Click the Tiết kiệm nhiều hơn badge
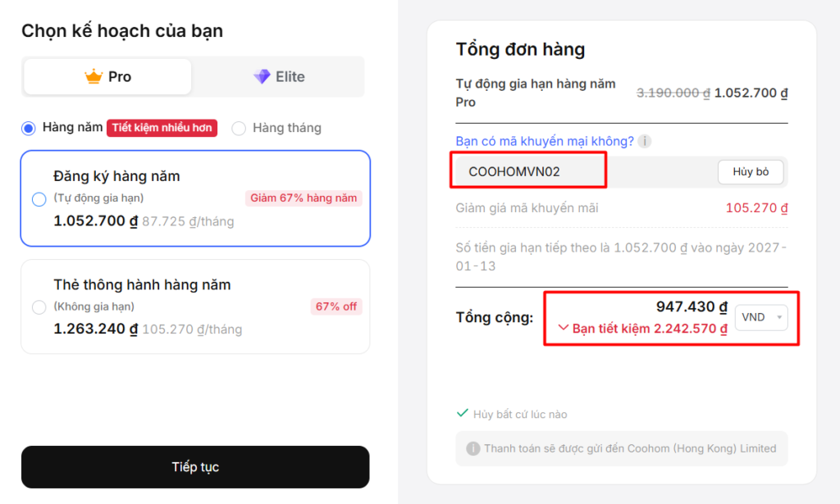 tap(162, 128)
